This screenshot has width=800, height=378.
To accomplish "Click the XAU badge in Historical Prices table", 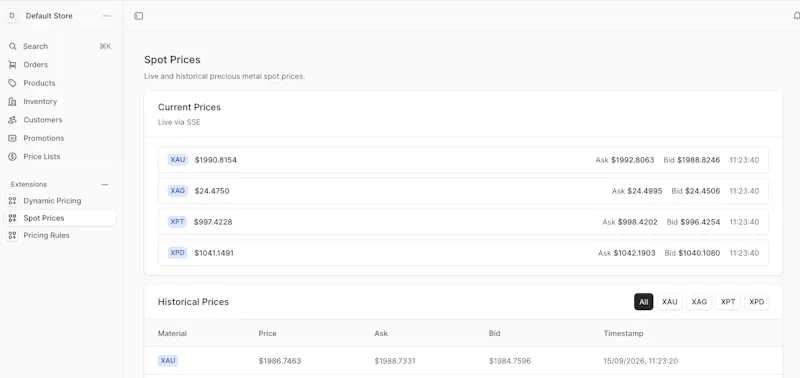I will click(168, 361).
